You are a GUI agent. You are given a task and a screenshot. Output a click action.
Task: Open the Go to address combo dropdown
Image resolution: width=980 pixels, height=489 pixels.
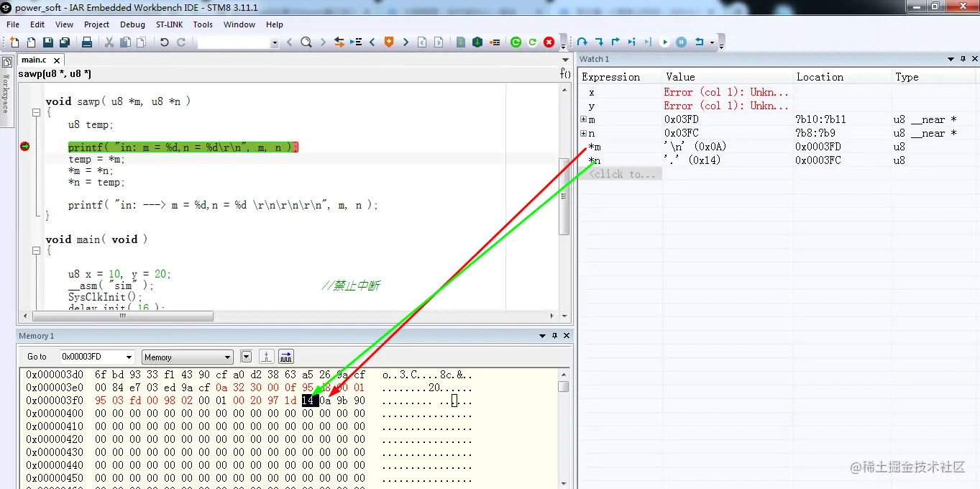coord(129,357)
